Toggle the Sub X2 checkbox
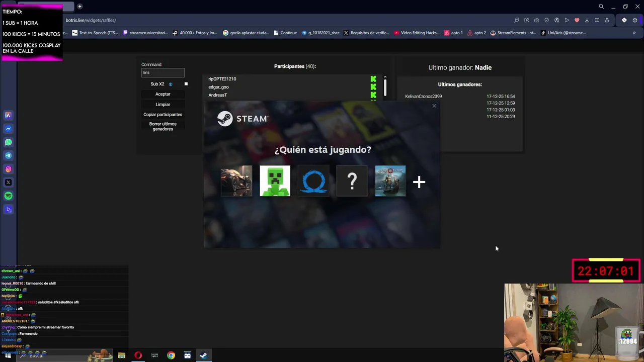Screen dimensions: 644x362 click(186, 84)
